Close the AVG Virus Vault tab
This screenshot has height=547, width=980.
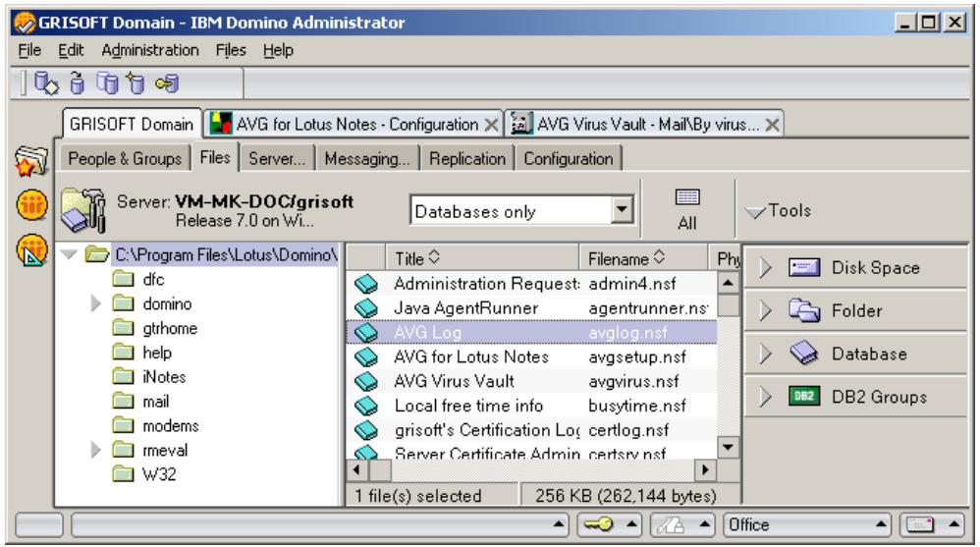[773, 125]
